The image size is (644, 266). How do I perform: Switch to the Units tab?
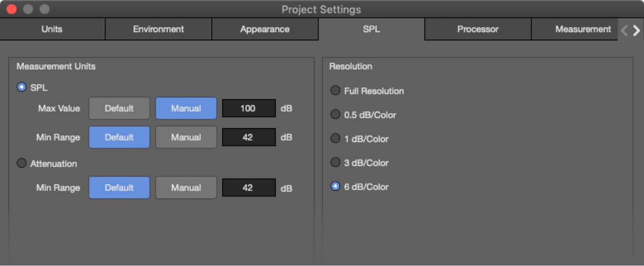pos(52,29)
